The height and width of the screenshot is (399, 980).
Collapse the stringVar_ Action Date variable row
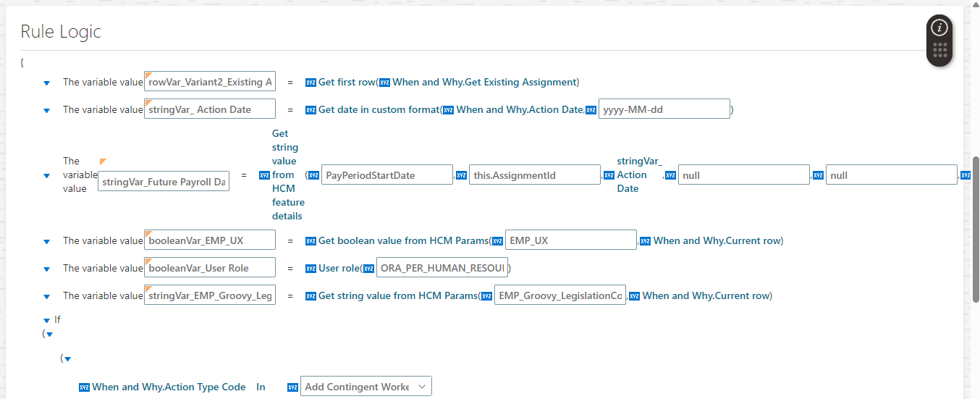point(46,111)
